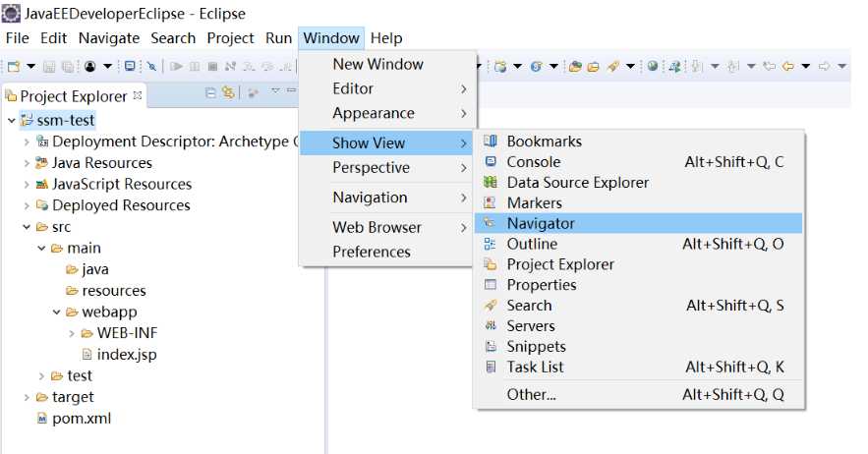868x454 pixels.
Task: Click the Resume debug toolbar icon
Action: (177, 67)
